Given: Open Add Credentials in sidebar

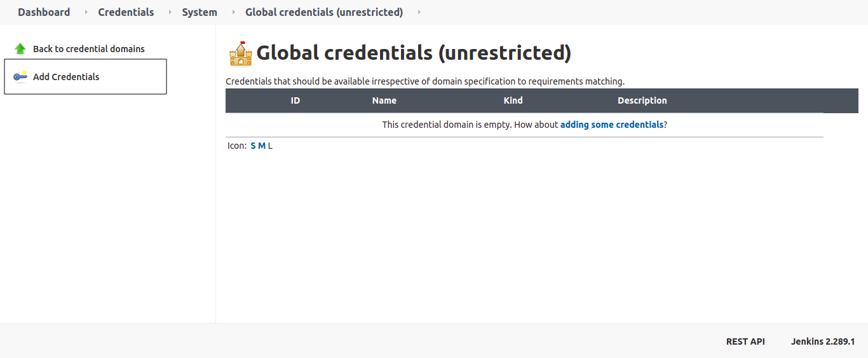Looking at the screenshot, I should tap(66, 77).
